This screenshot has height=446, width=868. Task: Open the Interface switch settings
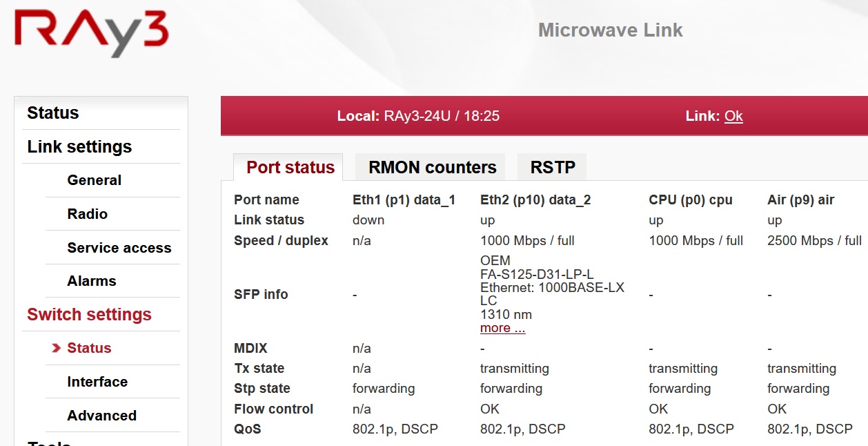point(97,382)
